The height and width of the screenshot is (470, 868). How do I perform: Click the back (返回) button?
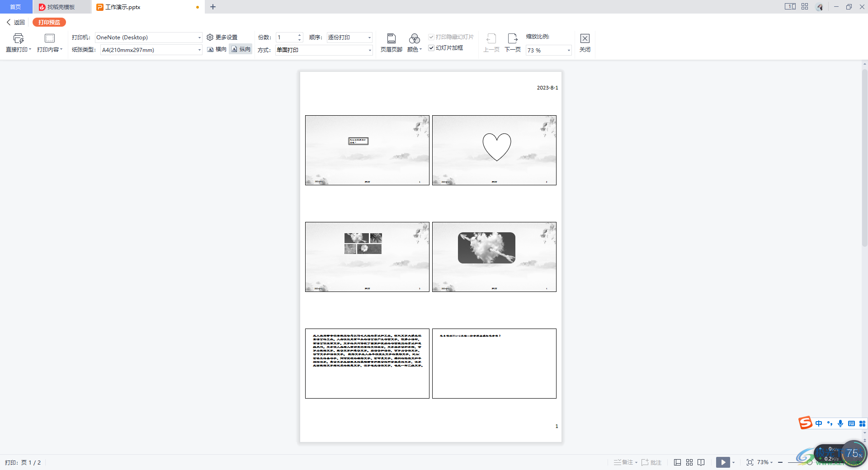15,22
